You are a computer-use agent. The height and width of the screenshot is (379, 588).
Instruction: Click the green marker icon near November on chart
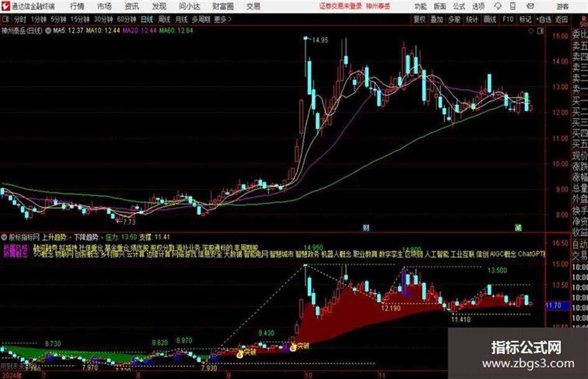(518, 227)
